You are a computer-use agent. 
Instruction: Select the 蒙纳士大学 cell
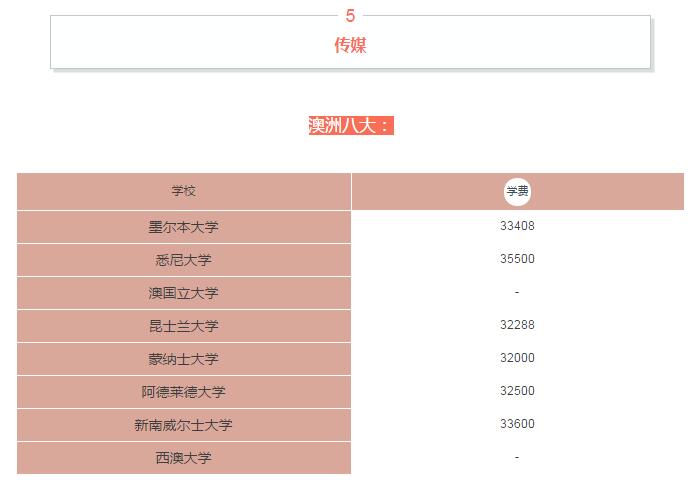pos(184,359)
